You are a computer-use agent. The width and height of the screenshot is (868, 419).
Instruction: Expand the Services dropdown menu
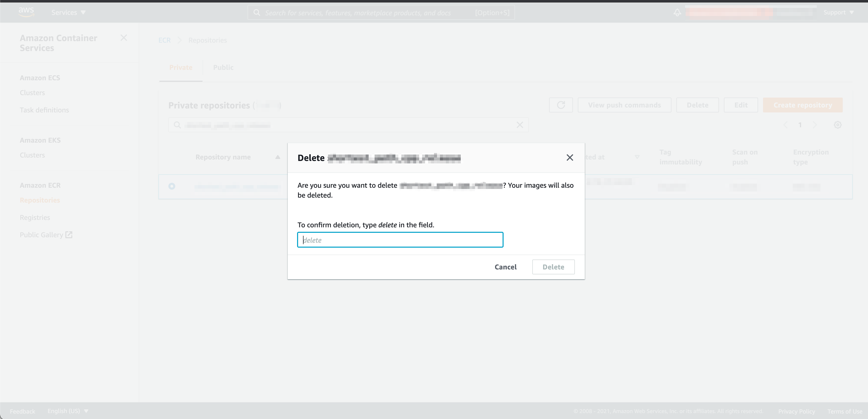point(68,12)
